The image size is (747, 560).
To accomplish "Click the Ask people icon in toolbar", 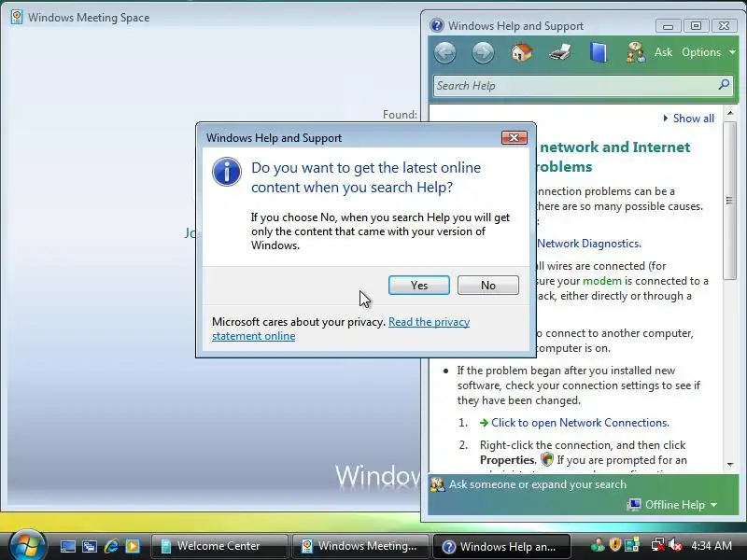I will (x=636, y=52).
